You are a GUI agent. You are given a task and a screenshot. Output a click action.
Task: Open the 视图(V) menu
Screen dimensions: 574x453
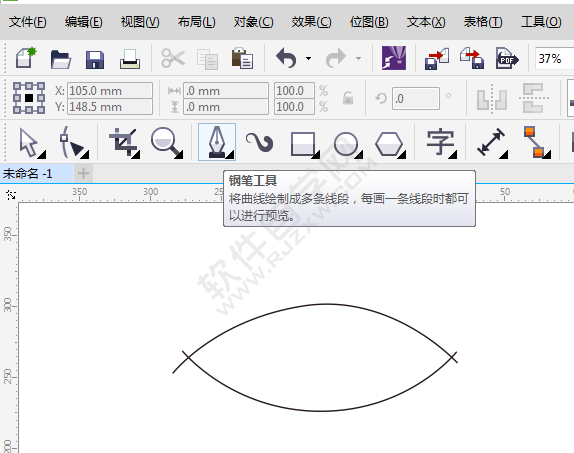[x=140, y=22]
